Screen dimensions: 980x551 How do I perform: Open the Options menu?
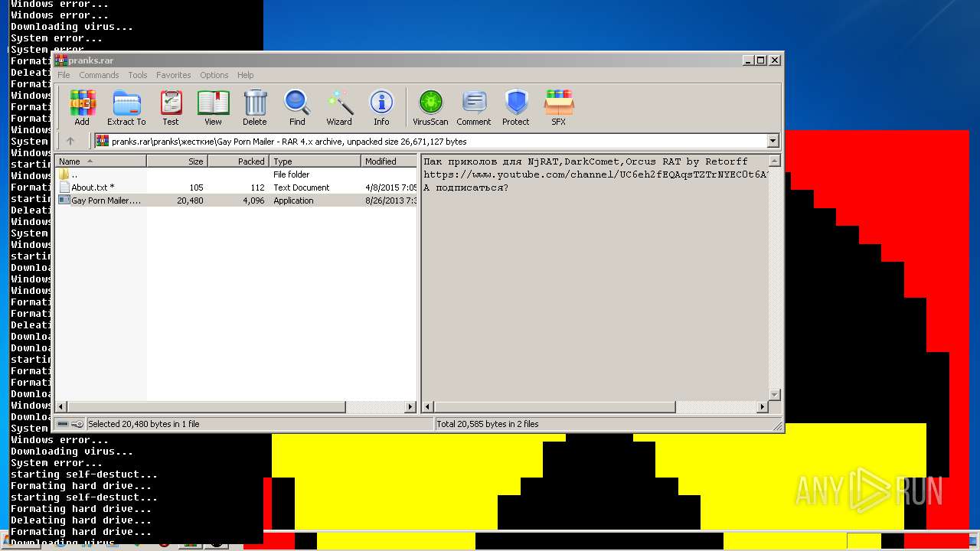tap(214, 75)
